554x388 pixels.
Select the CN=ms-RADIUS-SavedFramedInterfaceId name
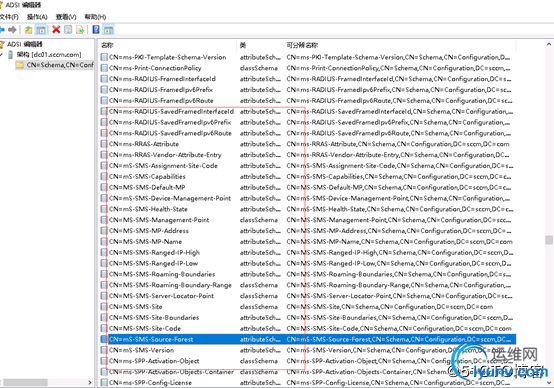171,111
